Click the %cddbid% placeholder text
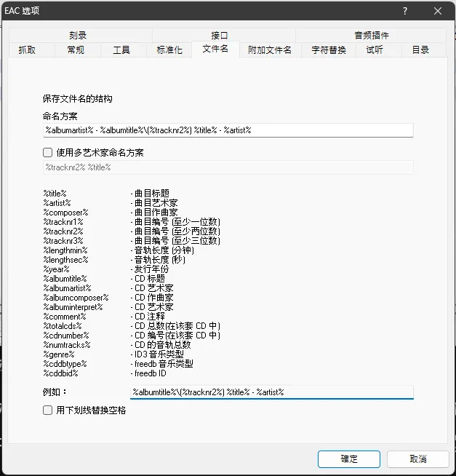 tap(60, 373)
